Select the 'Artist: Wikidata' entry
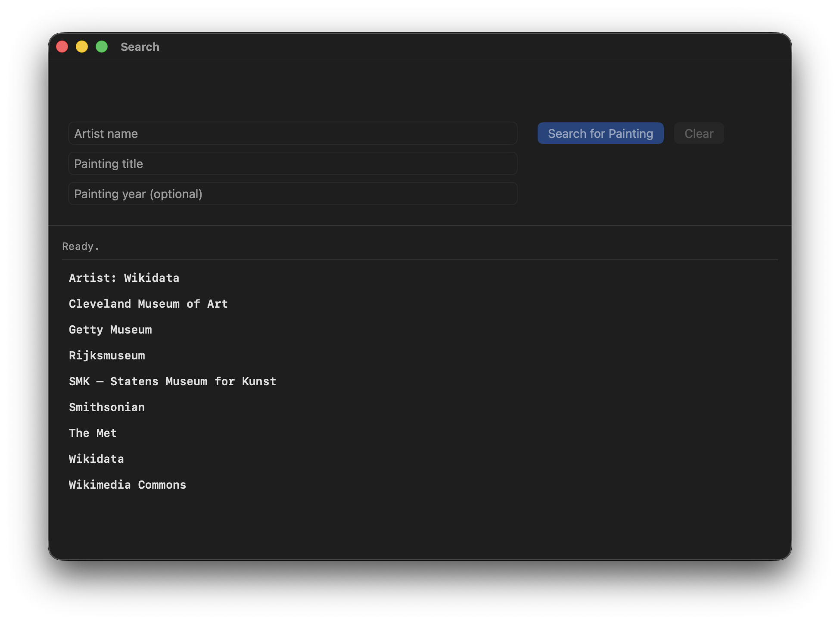The width and height of the screenshot is (840, 624). pos(124,278)
